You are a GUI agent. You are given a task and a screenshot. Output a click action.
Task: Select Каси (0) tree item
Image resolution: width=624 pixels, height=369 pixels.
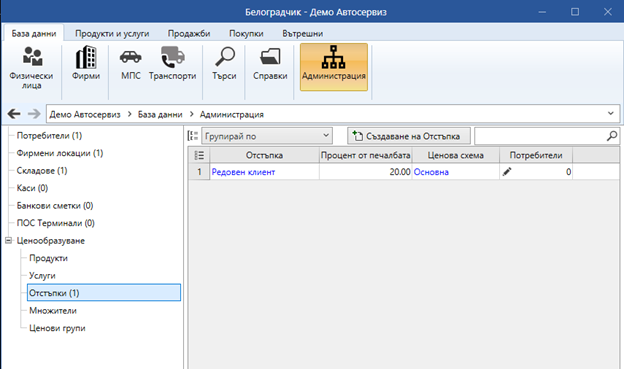pyautogui.click(x=32, y=188)
